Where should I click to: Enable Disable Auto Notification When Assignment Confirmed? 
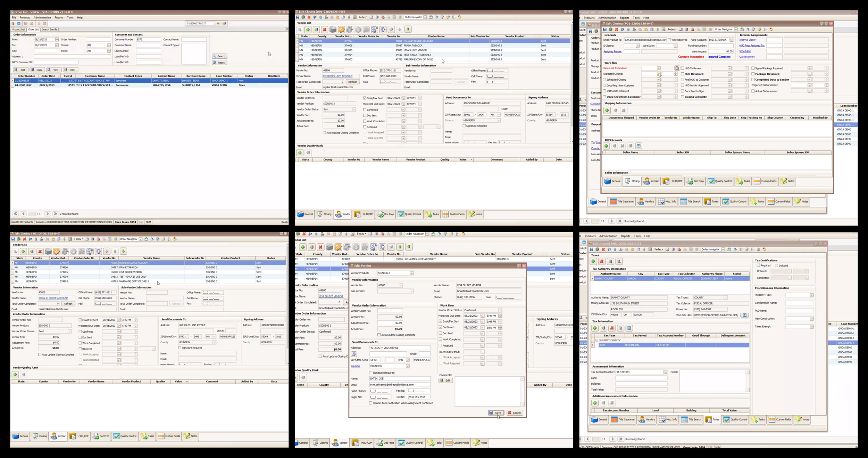coord(370,403)
